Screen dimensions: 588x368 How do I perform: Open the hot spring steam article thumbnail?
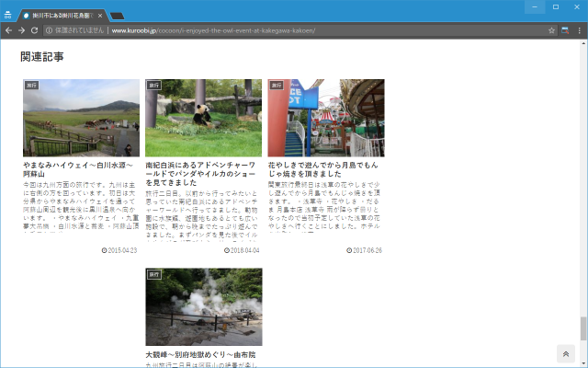pos(203,306)
